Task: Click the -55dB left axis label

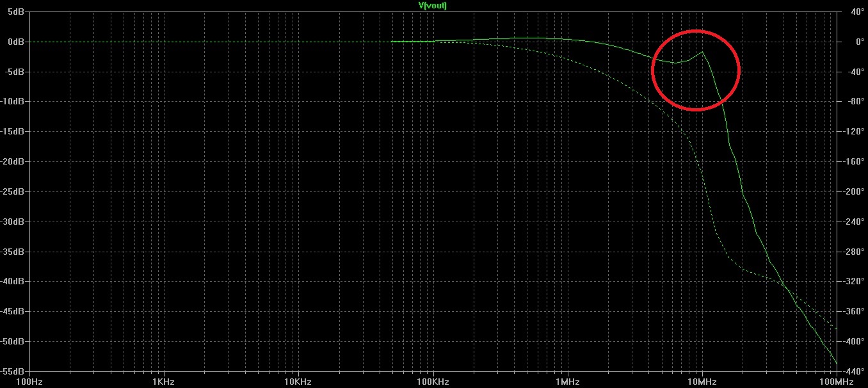Action: (13, 371)
